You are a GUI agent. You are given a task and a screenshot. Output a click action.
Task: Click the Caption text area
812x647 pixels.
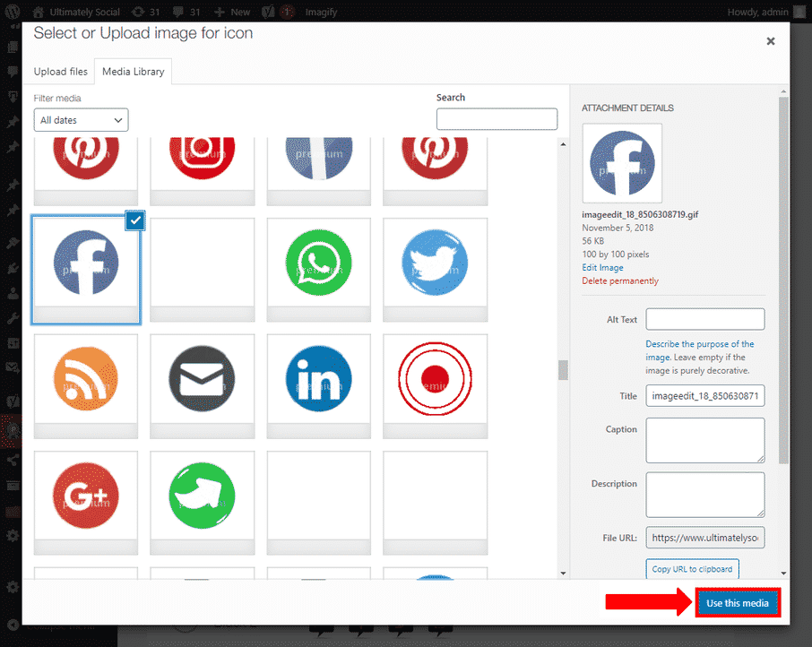click(x=704, y=440)
